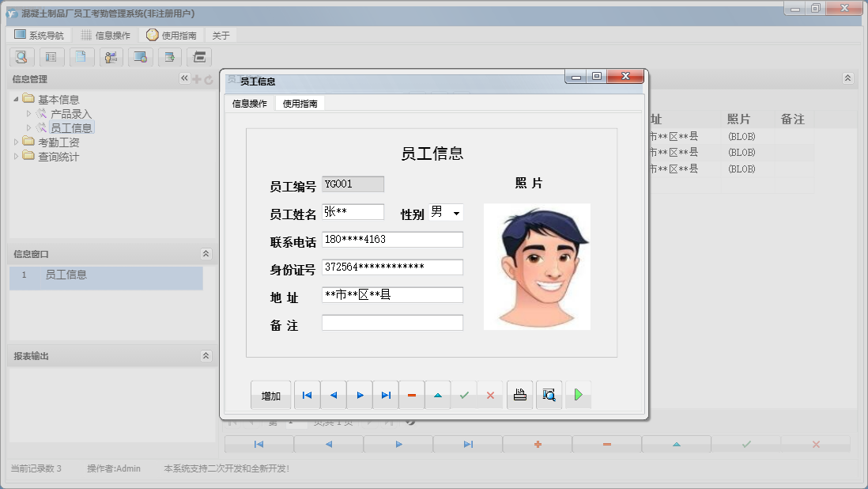868x489 pixels.
Task: Click the printer icon in the employee info dialog
Action: 519,394
